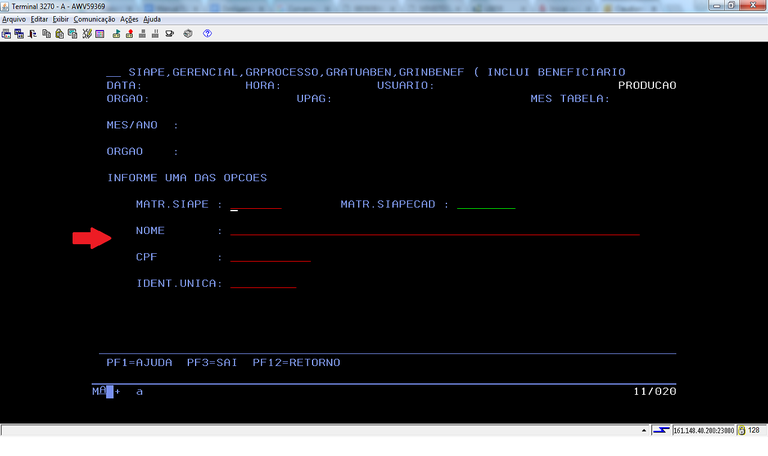Click the IDENT.UNICA input field
This screenshot has width=768, height=456.
(x=263, y=284)
